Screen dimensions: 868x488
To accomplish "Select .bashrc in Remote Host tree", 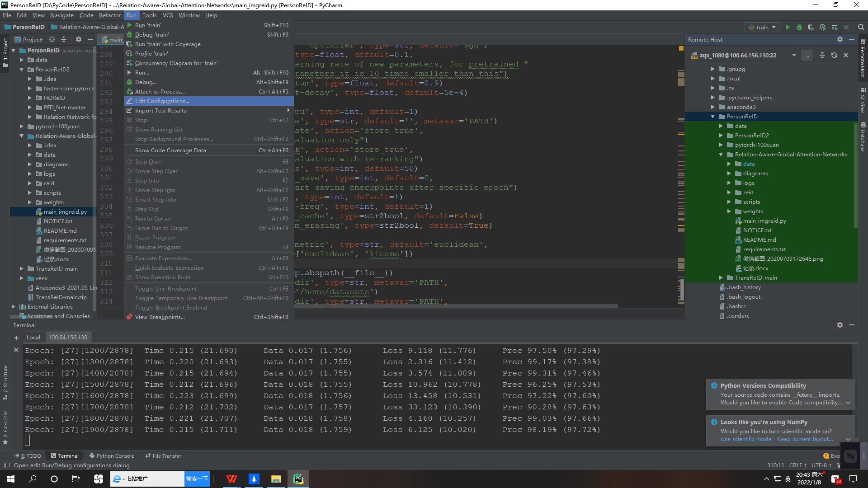I will 736,306.
